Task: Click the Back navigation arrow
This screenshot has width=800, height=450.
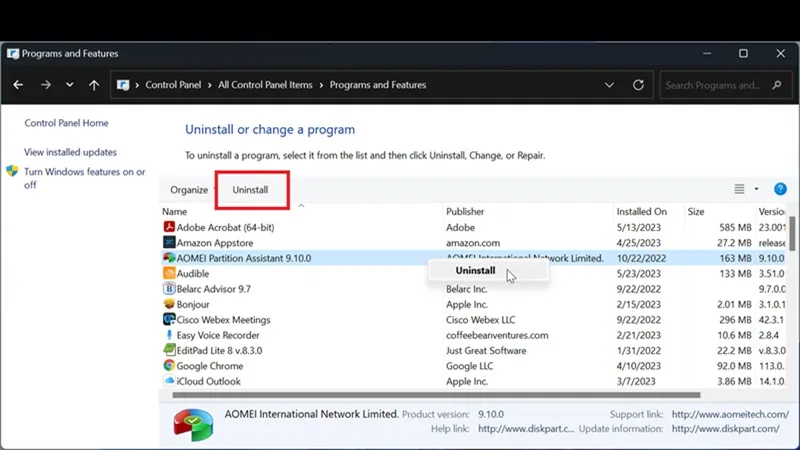Action: 18,86
